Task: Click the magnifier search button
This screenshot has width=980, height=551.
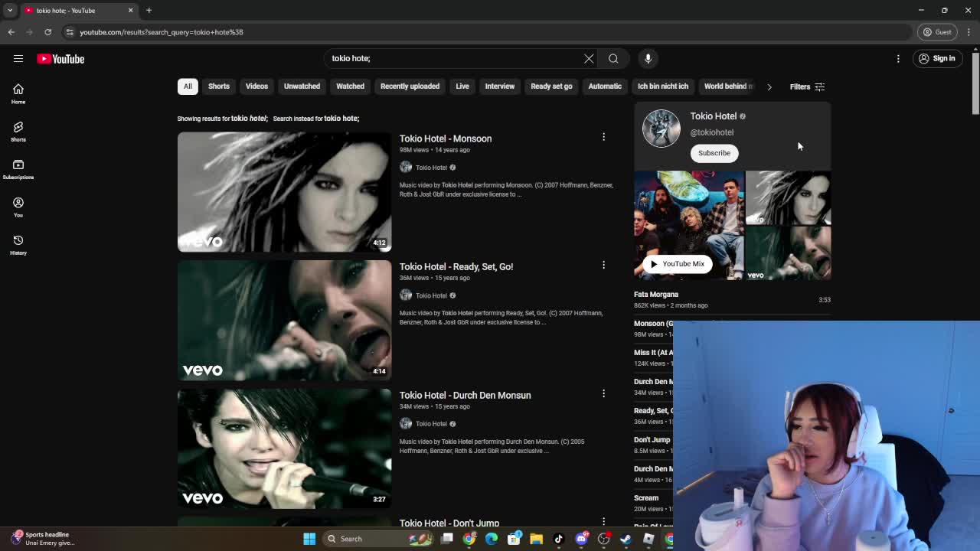Action: click(613, 58)
